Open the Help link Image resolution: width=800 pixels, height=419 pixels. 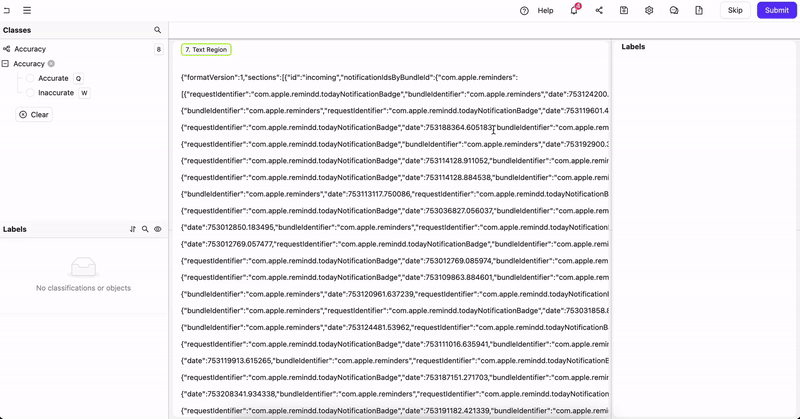[x=545, y=11]
